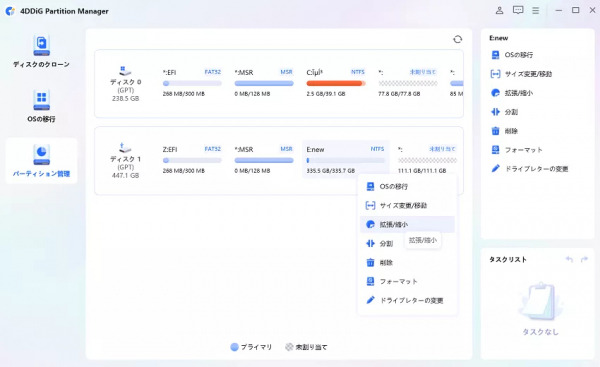Click the E:new panel title
Image resolution: width=600 pixels, height=367 pixels.
tap(499, 38)
